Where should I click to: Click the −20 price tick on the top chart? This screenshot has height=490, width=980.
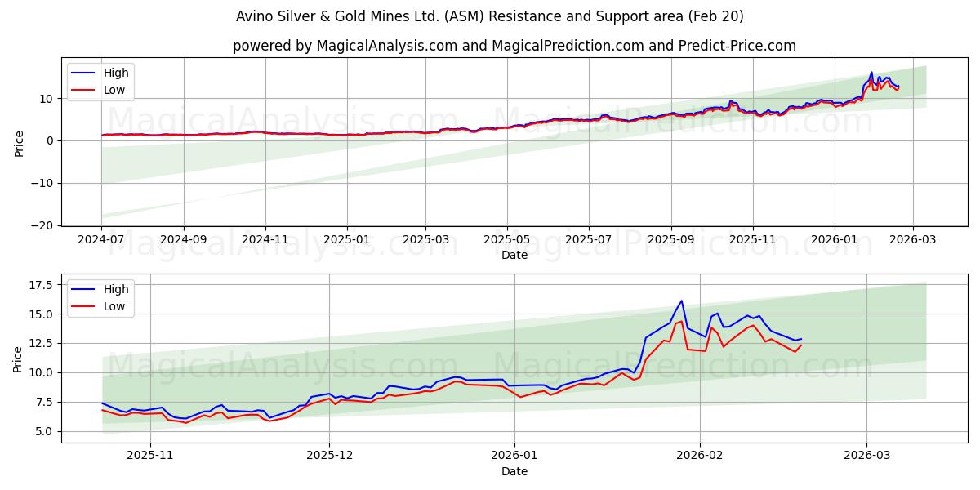[42, 225]
